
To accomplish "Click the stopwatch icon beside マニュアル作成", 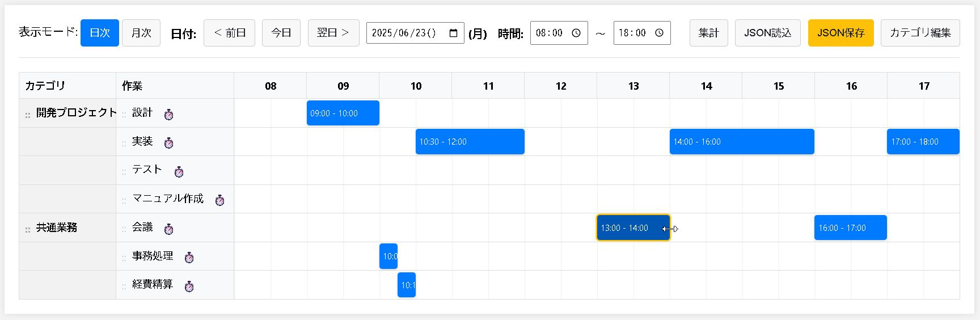I will pos(220,200).
